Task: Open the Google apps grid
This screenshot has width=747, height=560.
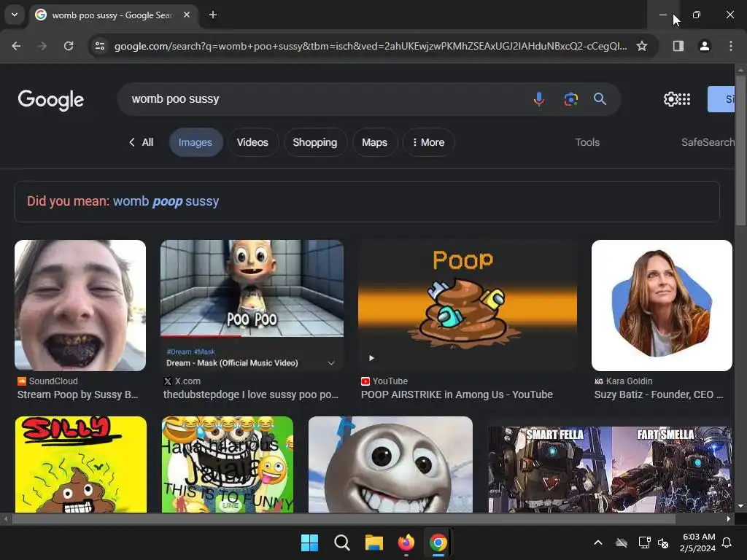Action: coord(684,99)
